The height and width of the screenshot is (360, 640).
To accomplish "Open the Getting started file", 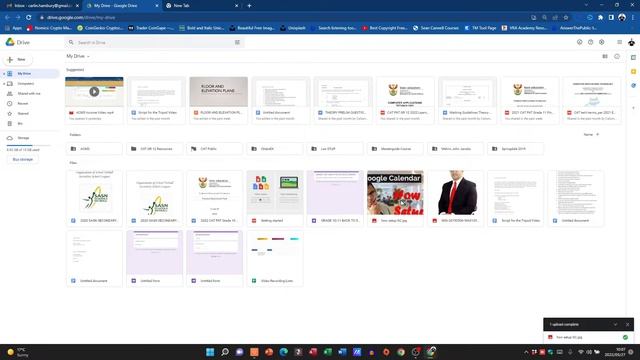I will [275, 198].
